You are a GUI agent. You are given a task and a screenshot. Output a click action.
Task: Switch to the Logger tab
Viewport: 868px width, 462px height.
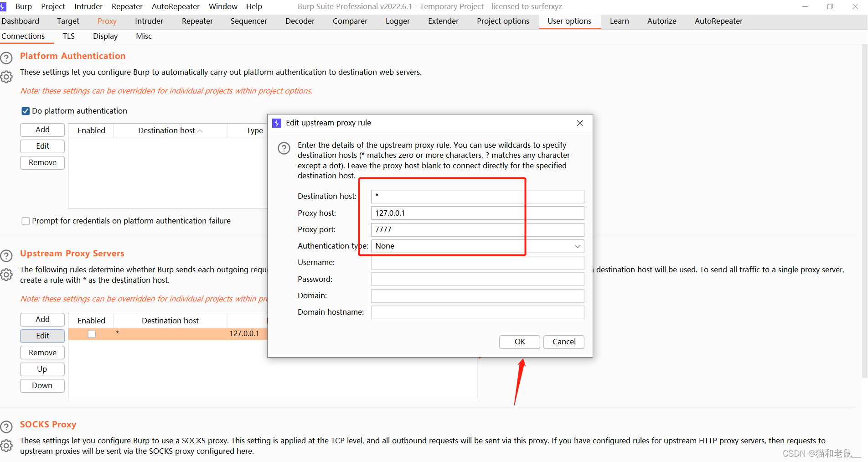398,21
